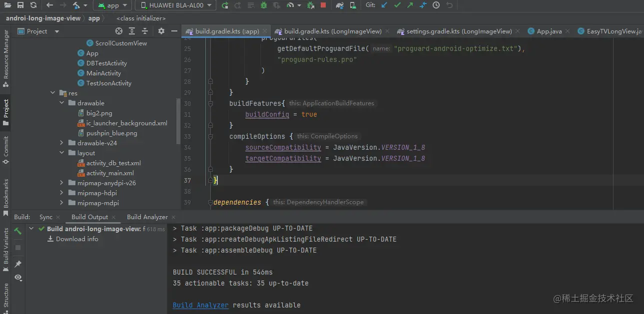The width and height of the screenshot is (644, 314).
Task: Open the eye view options in Build panel
Action: (x=18, y=277)
